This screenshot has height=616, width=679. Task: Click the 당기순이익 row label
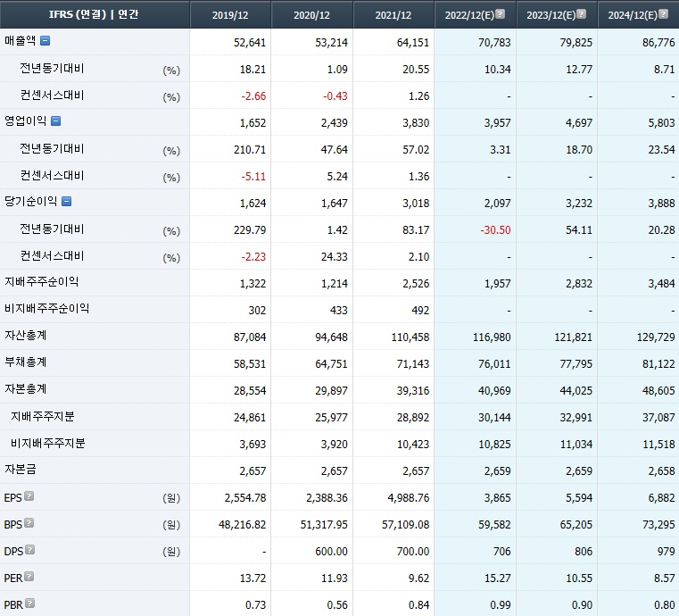30,202
